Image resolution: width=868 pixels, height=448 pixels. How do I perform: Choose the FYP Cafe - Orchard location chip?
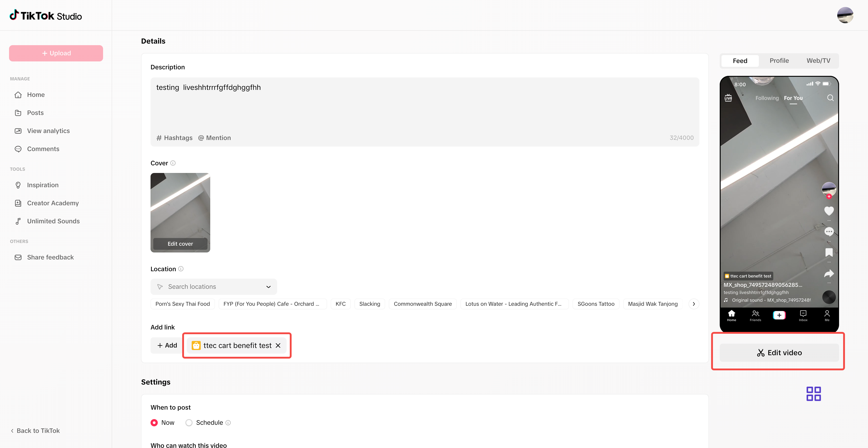[273, 304]
